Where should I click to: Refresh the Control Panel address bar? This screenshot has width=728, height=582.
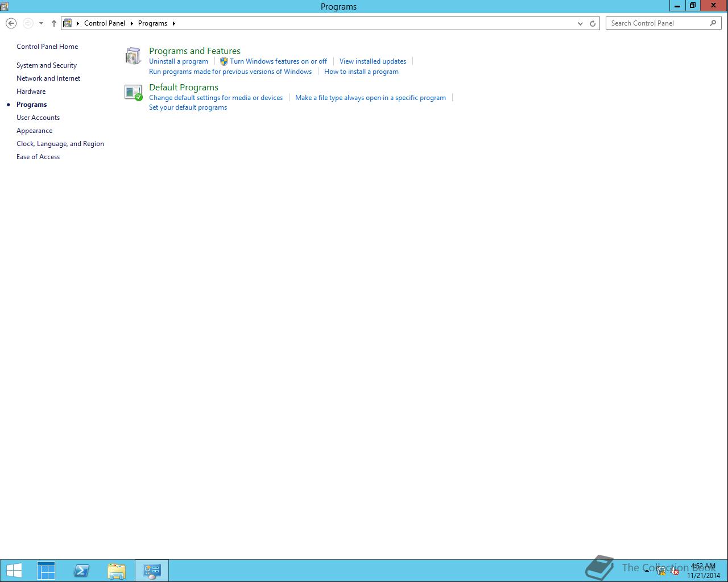click(593, 23)
